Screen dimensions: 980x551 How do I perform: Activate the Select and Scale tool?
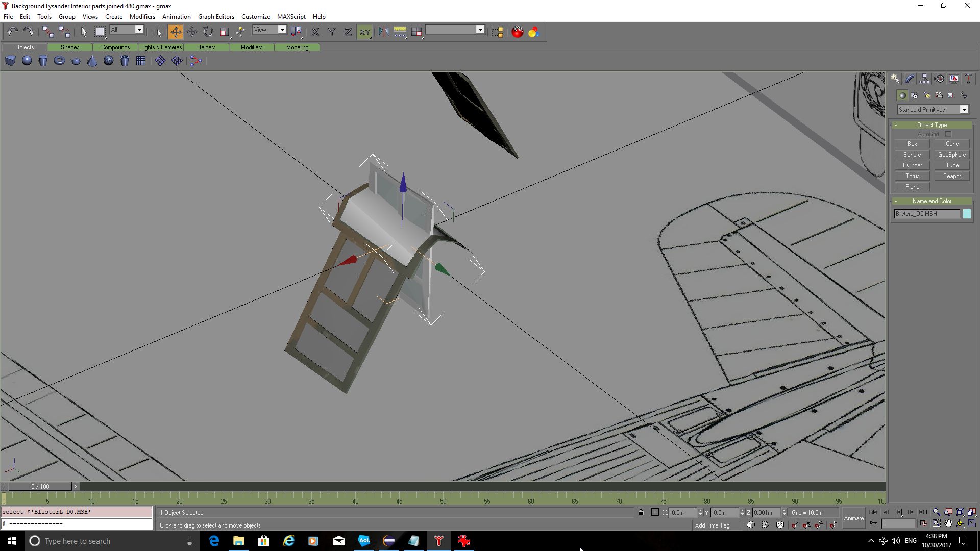[224, 32]
